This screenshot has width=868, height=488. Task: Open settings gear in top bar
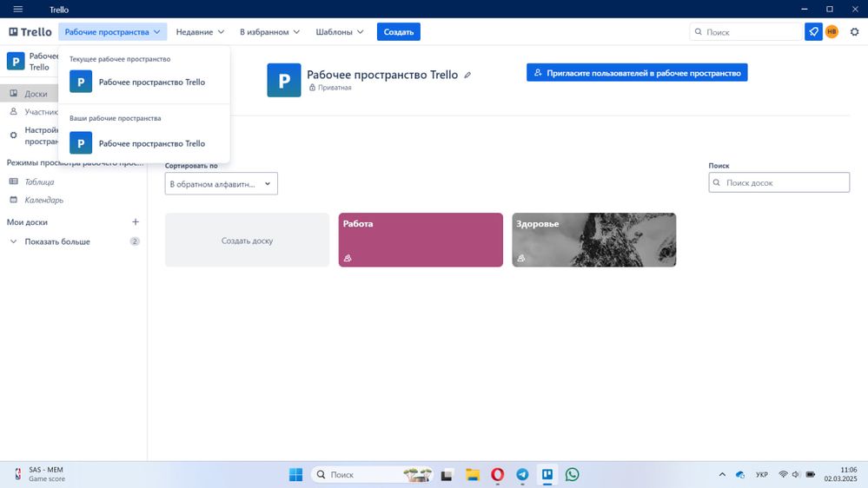pyautogui.click(x=854, y=32)
